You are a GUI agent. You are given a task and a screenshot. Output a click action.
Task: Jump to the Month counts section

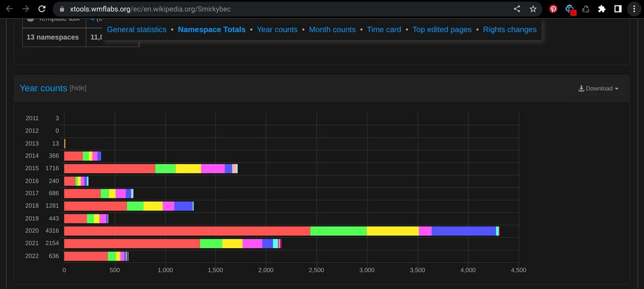click(x=332, y=30)
